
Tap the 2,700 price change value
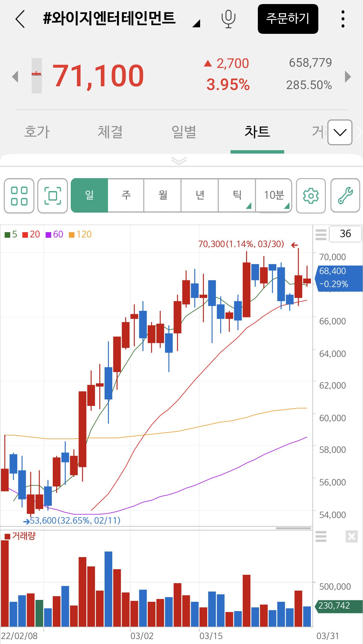(x=233, y=63)
